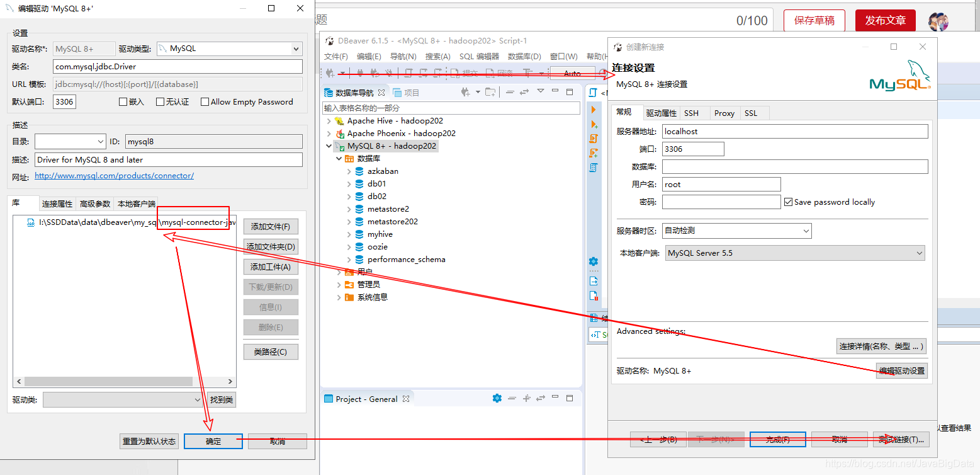Click 保存草稿 button
The width and height of the screenshot is (980, 475).
[x=814, y=21]
